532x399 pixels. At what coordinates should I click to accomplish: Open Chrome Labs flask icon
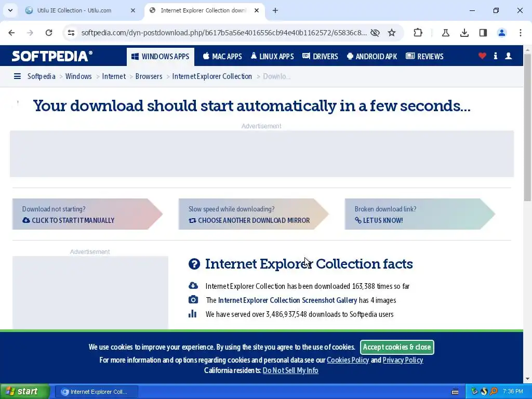tap(445, 33)
